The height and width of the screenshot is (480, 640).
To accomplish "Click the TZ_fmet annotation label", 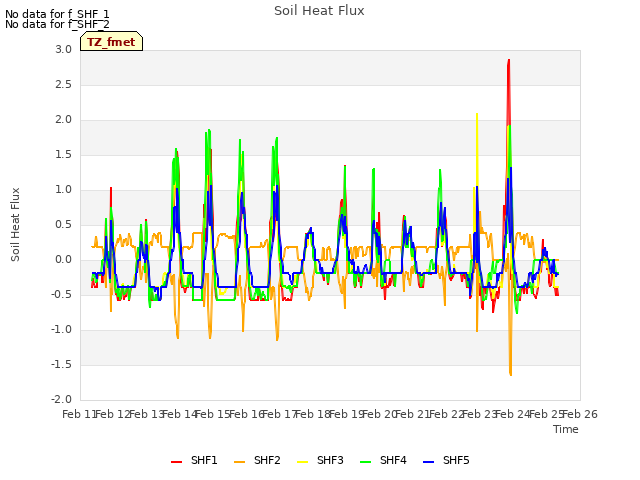I will coord(111,41).
